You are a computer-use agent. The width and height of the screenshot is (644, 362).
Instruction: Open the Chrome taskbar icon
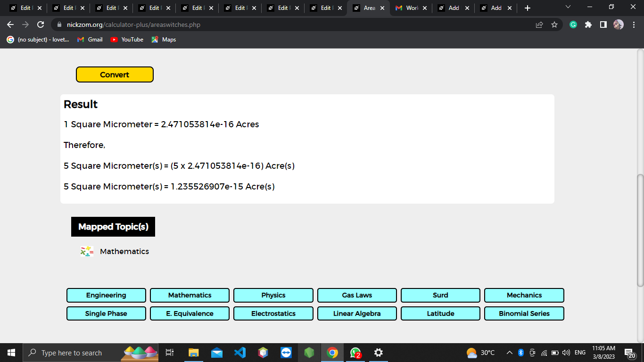coord(332,353)
